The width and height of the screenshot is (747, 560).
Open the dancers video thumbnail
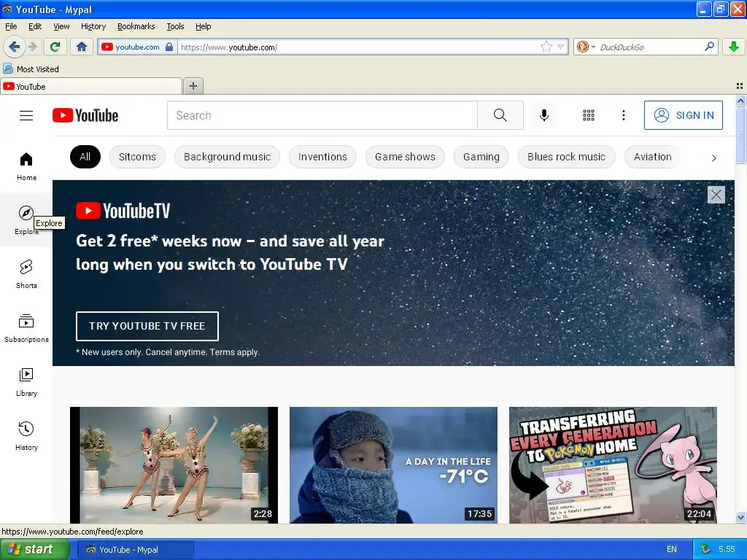coord(174,464)
